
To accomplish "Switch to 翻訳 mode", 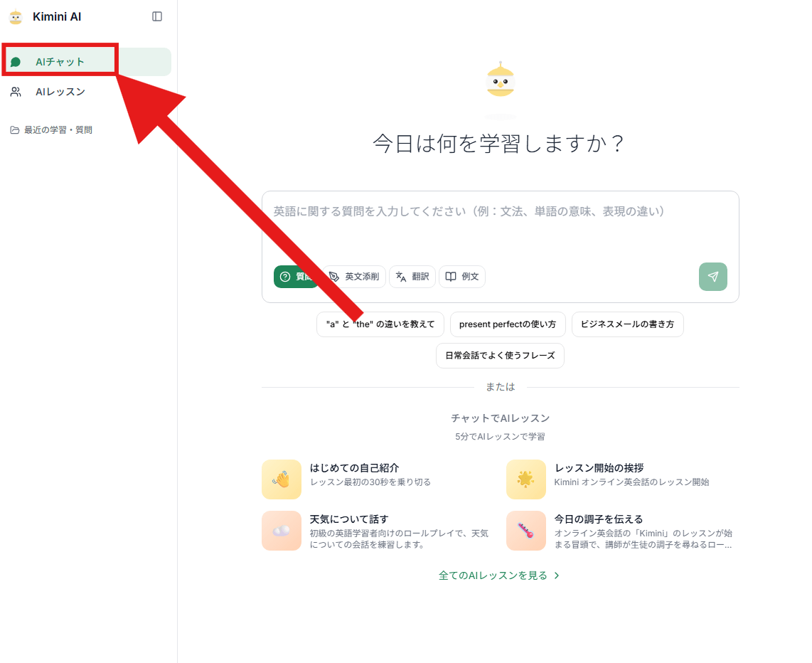I will point(412,277).
